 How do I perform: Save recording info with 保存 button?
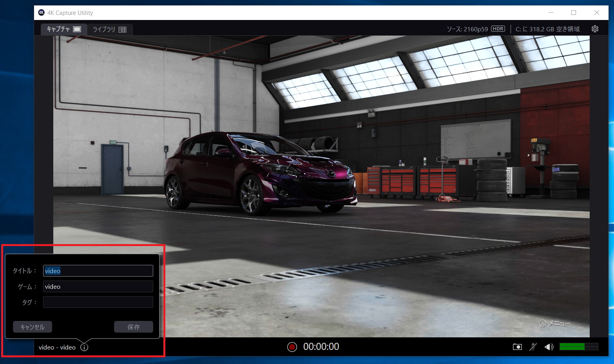pyautogui.click(x=134, y=327)
